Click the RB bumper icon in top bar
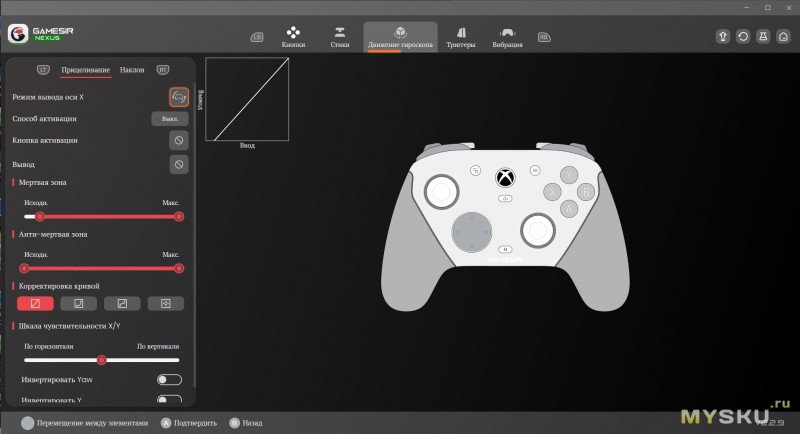The height and width of the screenshot is (434, 800). [544, 37]
